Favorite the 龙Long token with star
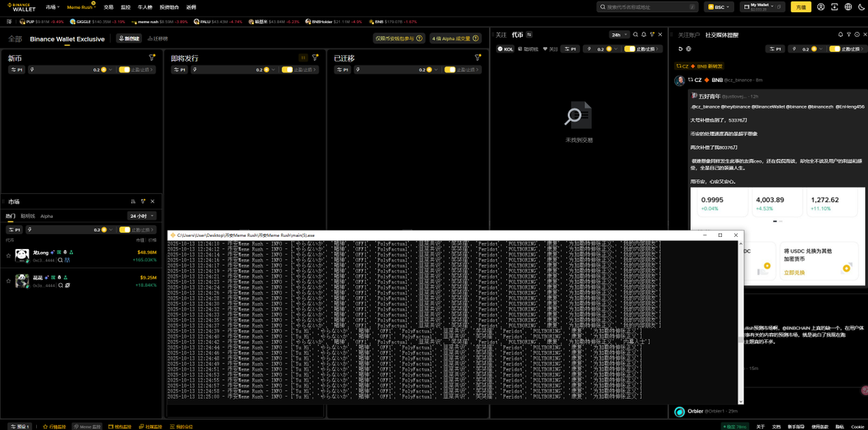 coord(9,255)
